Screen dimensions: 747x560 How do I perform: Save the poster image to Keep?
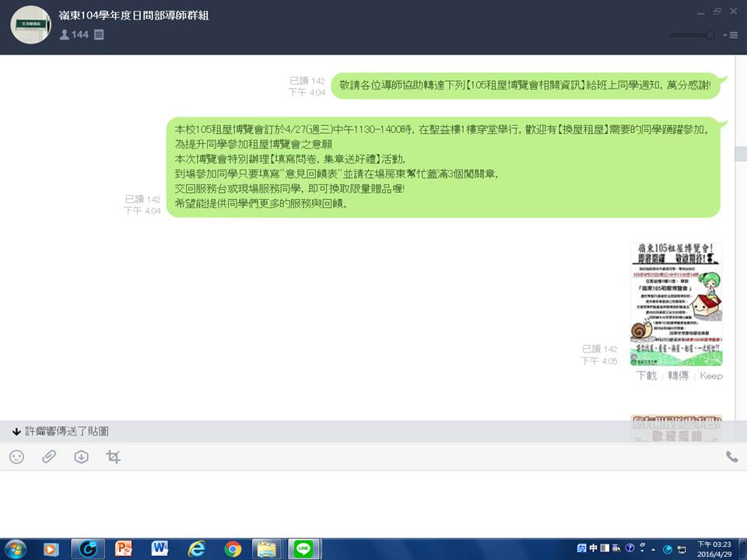711,376
